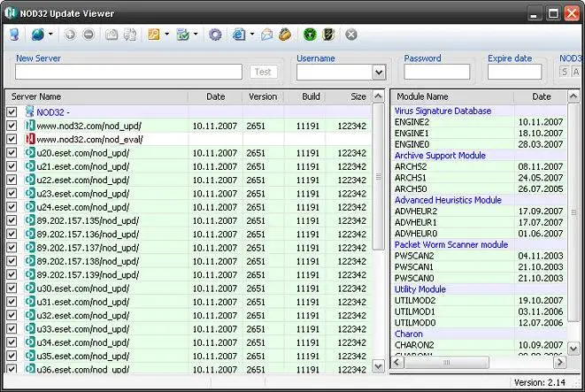The width and height of the screenshot is (585, 392).
Task: Click the green checkmark list icon
Action: click(x=183, y=35)
